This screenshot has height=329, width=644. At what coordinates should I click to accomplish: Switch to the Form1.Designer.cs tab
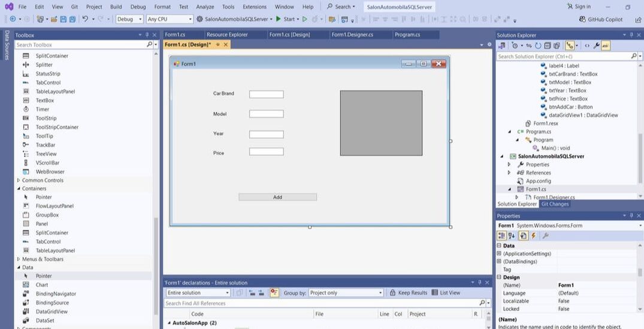352,35
